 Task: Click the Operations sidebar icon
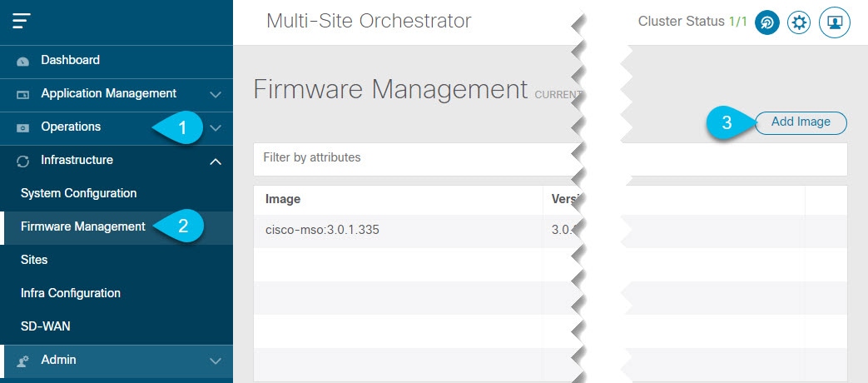[x=22, y=128]
